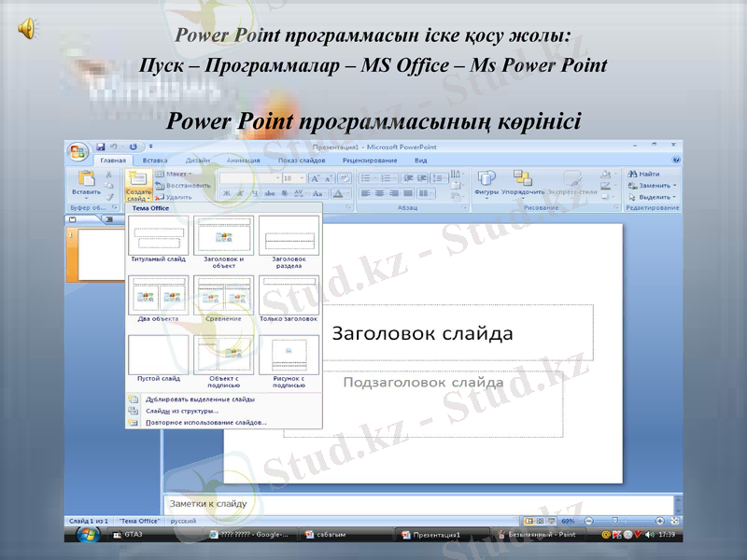Toggle underline formatting (Ч)

tap(255, 193)
